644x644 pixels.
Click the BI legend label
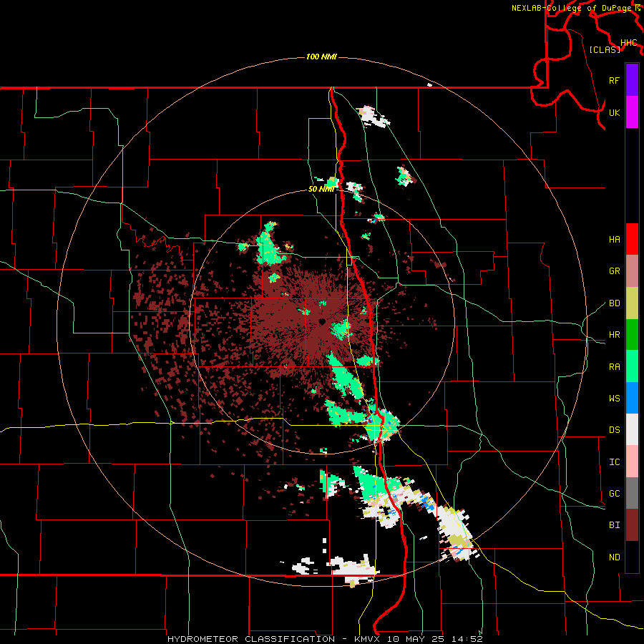tap(614, 525)
